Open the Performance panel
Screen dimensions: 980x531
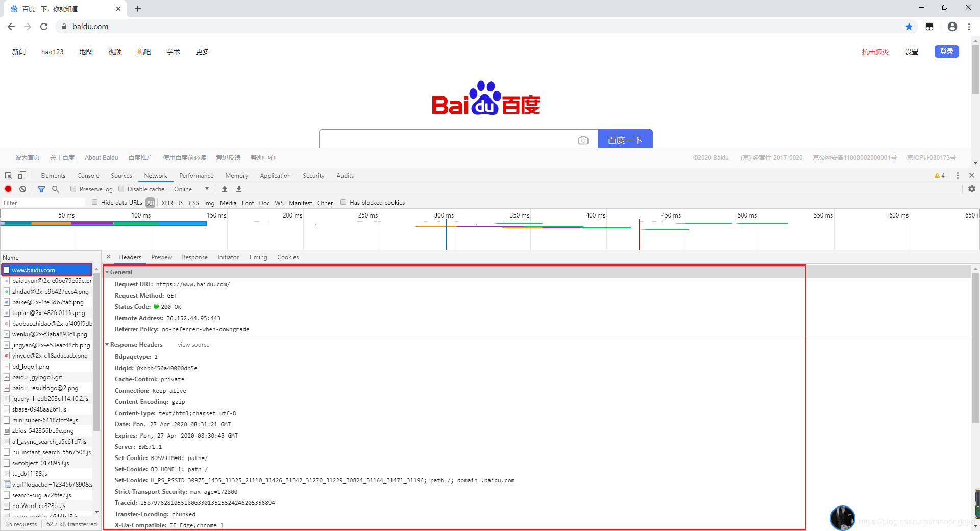[197, 175]
